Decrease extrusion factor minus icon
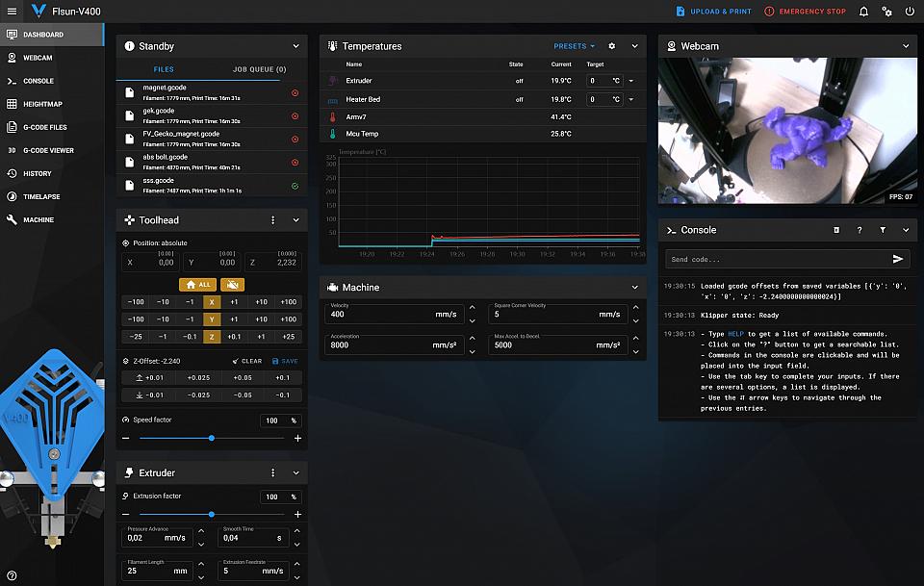Screen dimensions: 924x586 pyautogui.click(x=125, y=514)
